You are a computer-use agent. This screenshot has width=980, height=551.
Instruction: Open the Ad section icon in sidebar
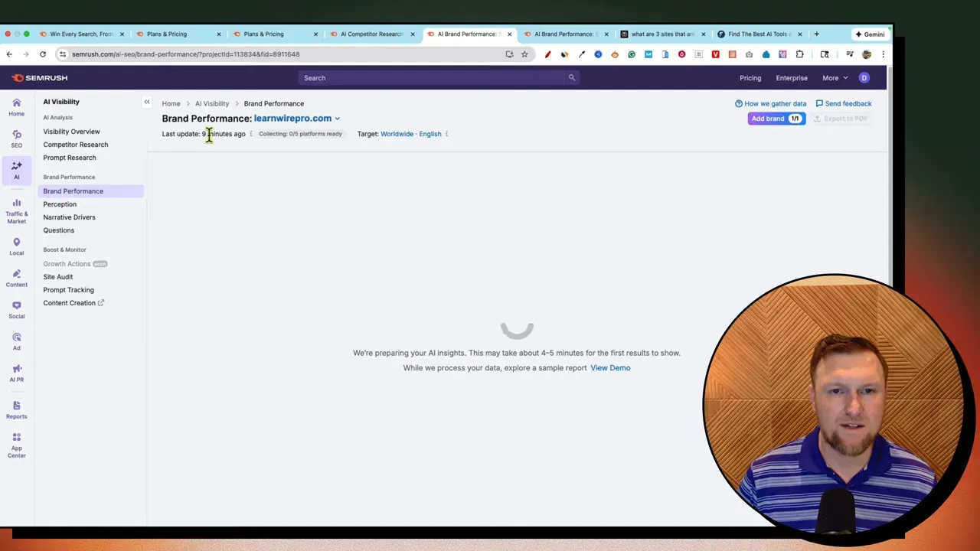tap(16, 341)
